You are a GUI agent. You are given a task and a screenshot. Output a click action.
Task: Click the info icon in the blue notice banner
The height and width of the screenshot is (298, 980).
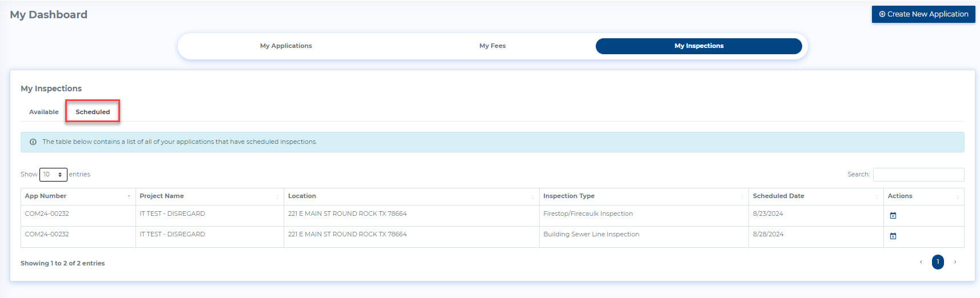pyautogui.click(x=33, y=142)
